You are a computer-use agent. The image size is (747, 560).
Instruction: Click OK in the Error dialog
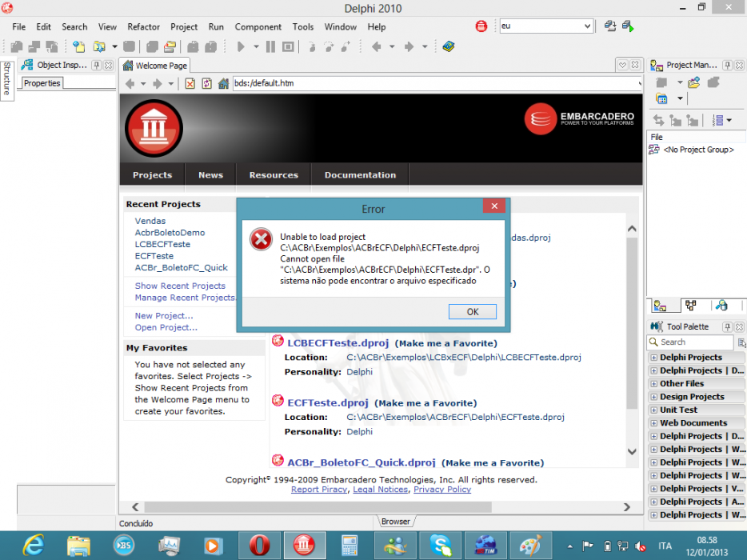473,312
